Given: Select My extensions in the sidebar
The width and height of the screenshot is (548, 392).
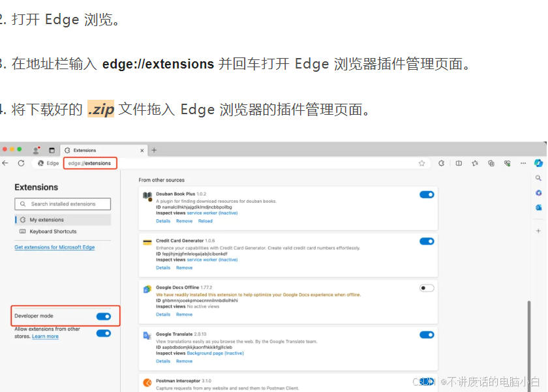Looking at the screenshot, I should click(63, 220).
